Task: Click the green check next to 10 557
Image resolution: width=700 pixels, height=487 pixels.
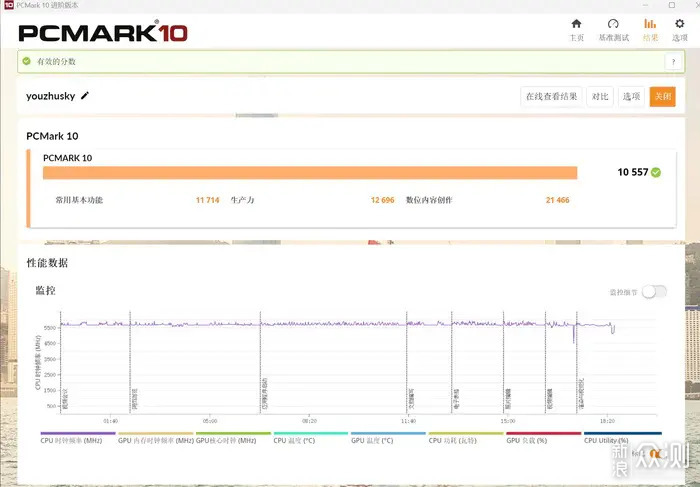Action: click(x=656, y=172)
